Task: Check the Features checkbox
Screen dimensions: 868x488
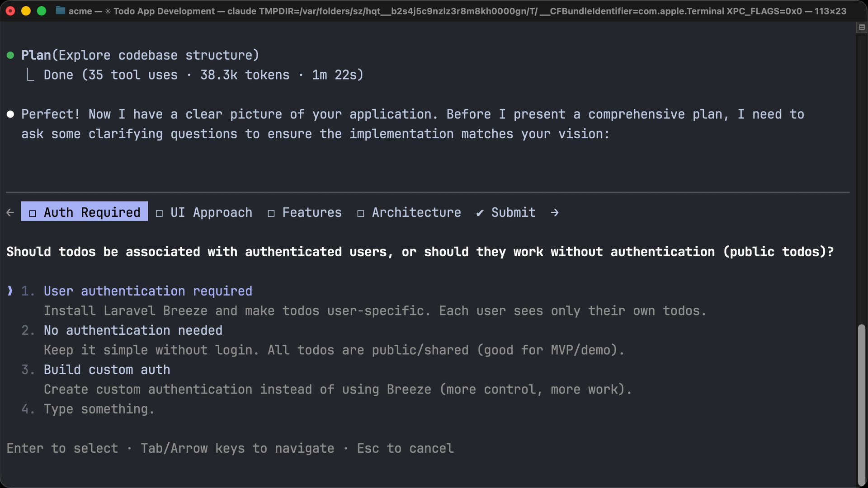Action: 271,212
